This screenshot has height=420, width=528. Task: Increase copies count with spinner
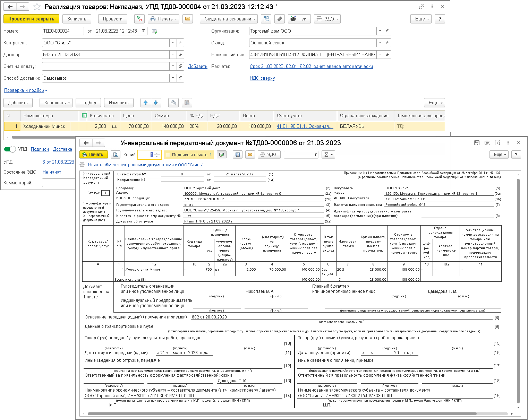pos(157,153)
